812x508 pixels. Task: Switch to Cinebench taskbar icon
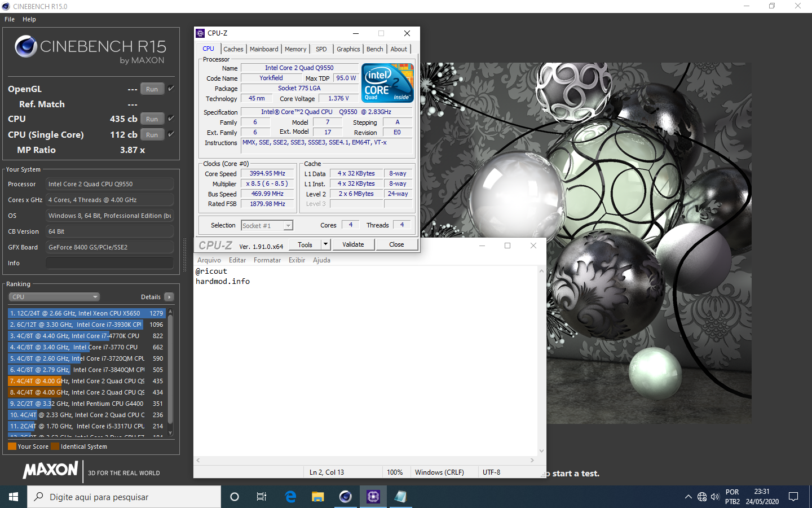(346, 497)
